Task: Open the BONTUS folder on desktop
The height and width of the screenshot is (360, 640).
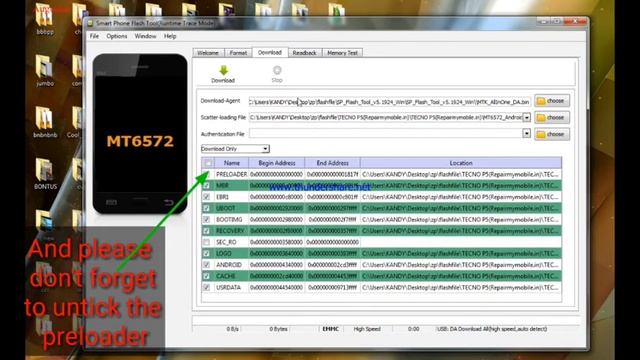Action: 45,173
